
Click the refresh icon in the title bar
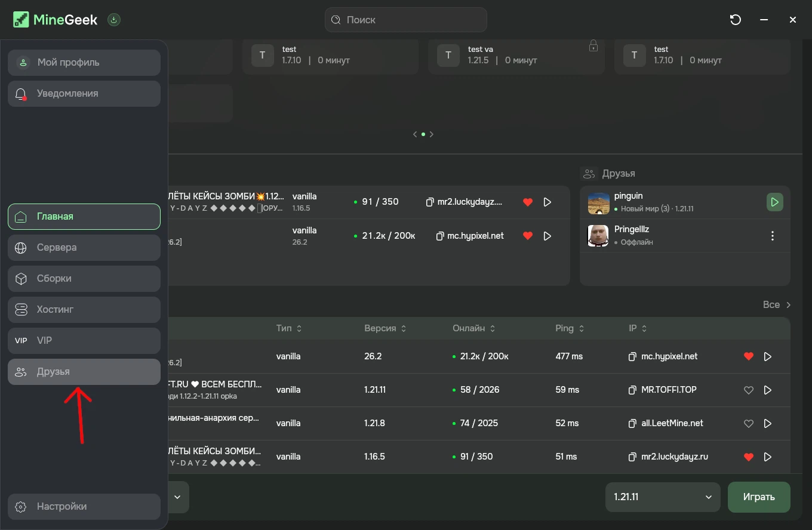coord(736,20)
